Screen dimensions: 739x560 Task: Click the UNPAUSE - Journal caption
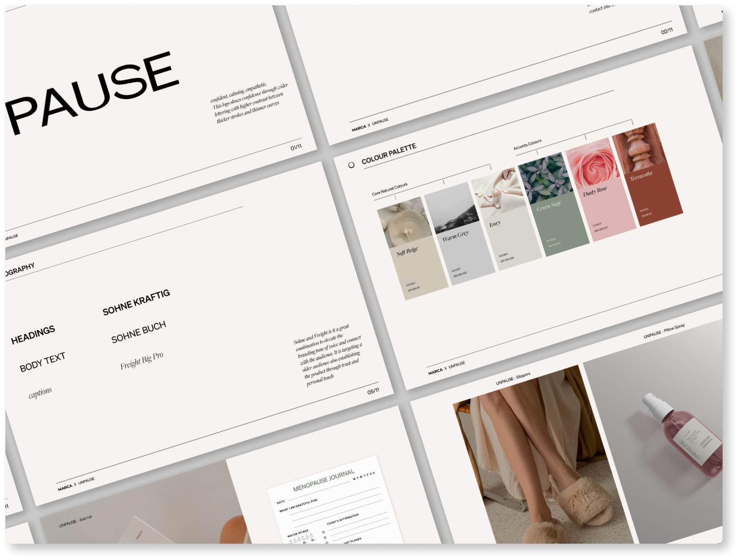[x=75, y=522]
